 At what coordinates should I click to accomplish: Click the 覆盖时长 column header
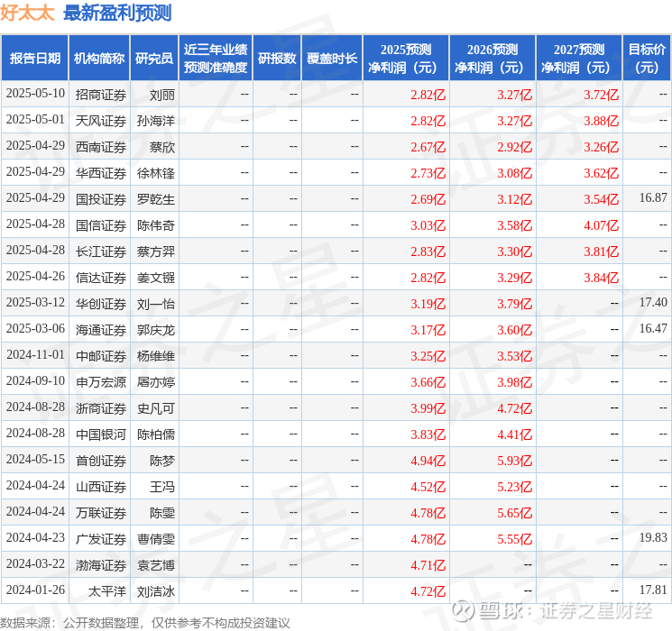(x=332, y=59)
